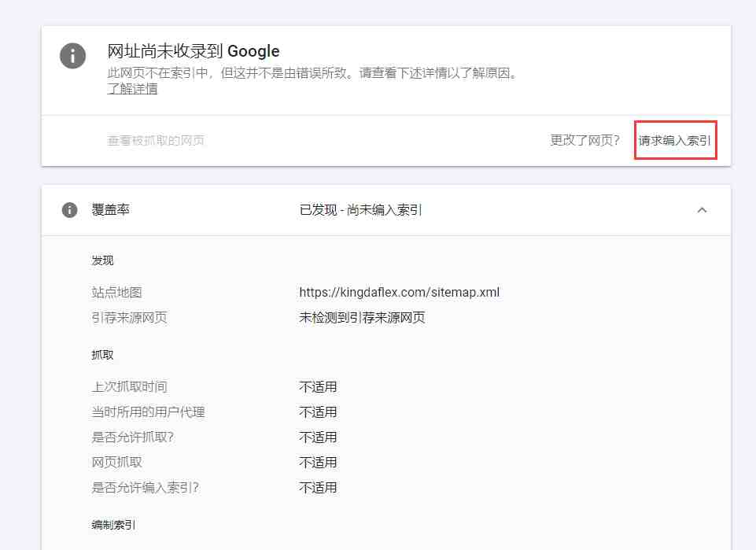Click the 当时所用的用户代理 label
Screen dimensions: 756x550
148,412
